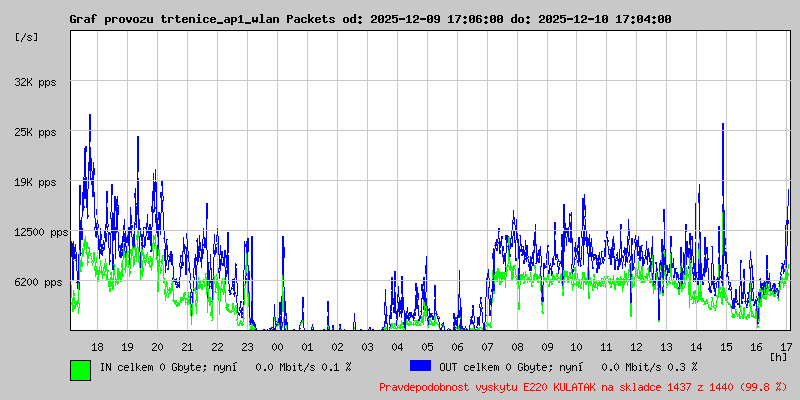Click the '04' hour label on x-axis

point(397,347)
